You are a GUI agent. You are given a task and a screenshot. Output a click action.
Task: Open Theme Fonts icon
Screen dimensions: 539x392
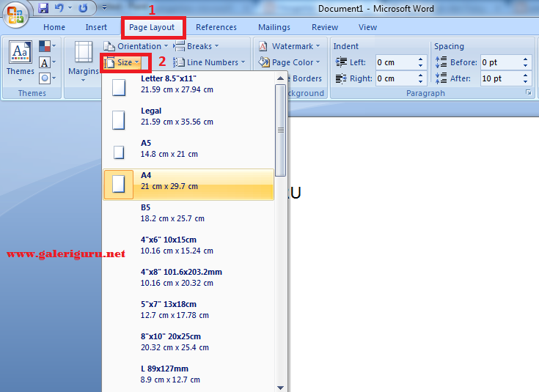[47, 62]
